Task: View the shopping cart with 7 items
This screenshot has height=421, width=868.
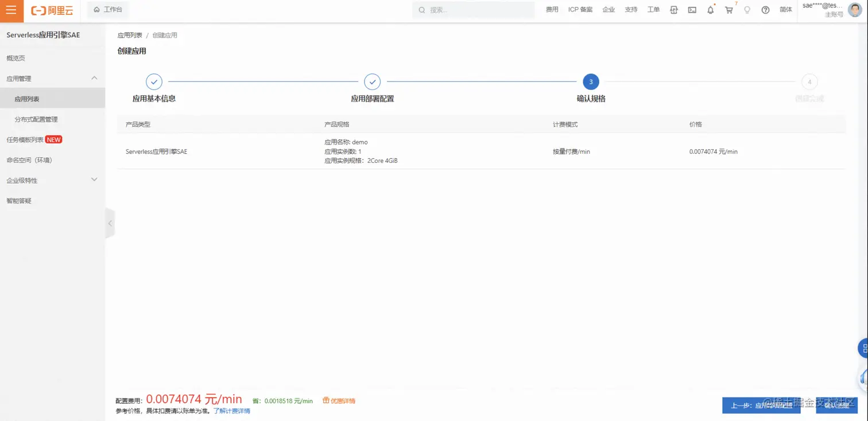Action: coord(728,10)
